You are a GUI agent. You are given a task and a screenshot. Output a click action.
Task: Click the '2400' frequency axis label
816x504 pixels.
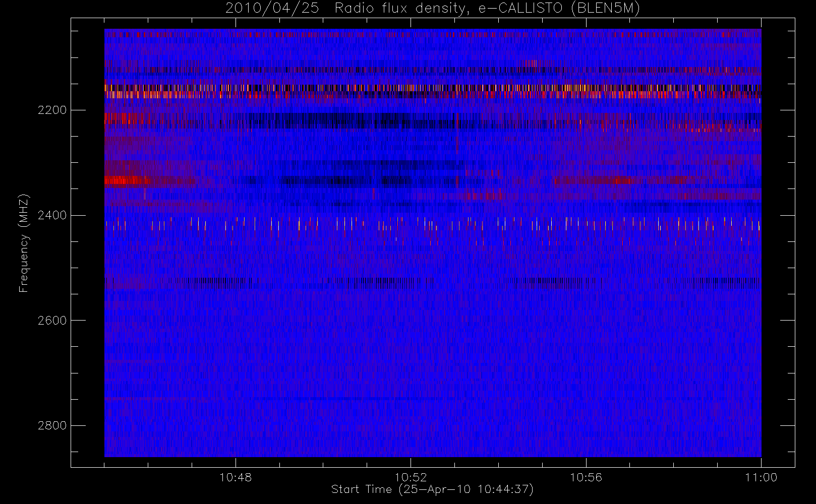[x=52, y=215]
